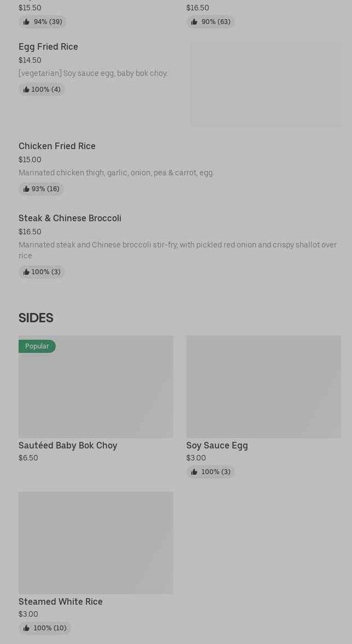Select the Sautéed Baby Bok Choy image
This screenshot has height=644, width=352.
pos(96,392)
